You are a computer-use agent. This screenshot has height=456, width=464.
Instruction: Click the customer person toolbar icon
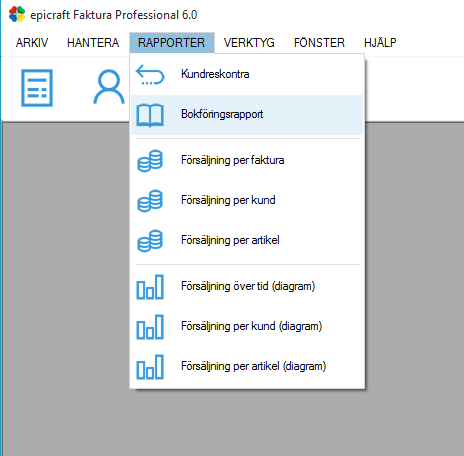point(109,87)
